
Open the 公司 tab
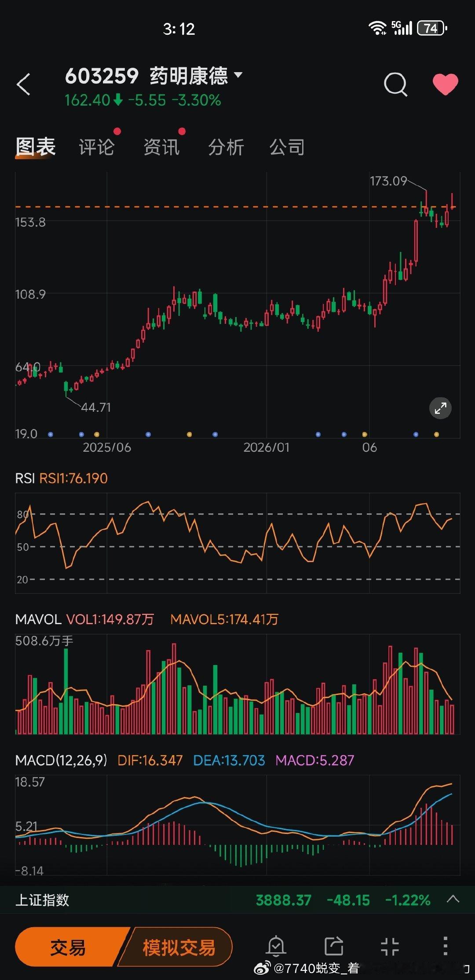[287, 147]
